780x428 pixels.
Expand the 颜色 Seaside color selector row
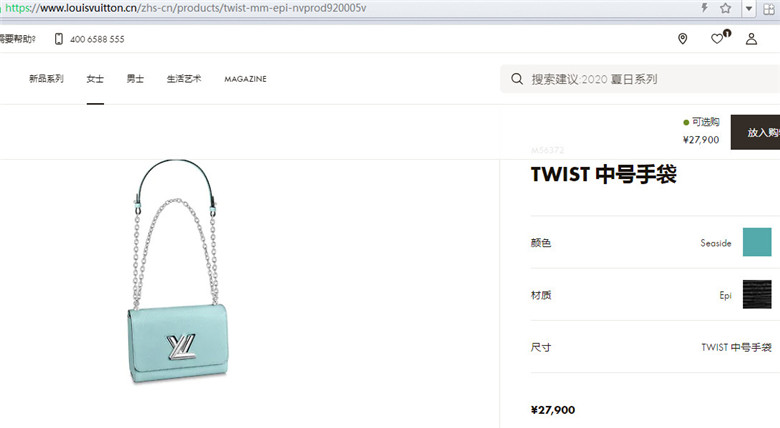pos(651,242)
